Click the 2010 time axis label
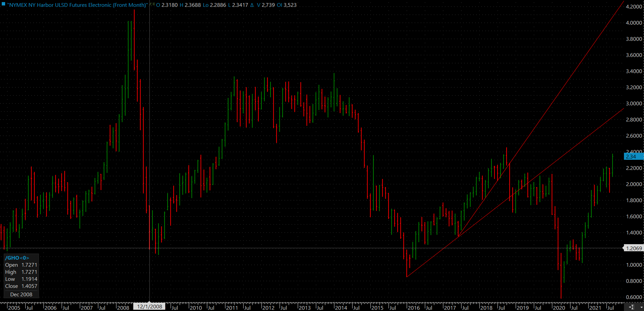Image resolution: width=644 pixels, height=311 pixels. (196, 308)
